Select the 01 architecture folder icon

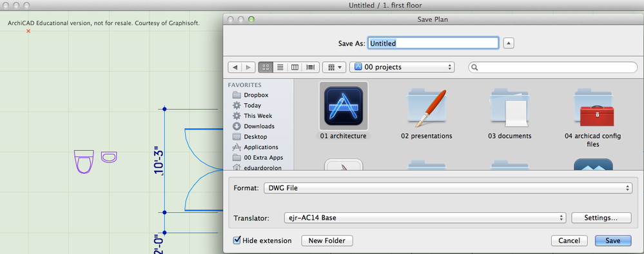pyautogui.click(x=344, y=106)
